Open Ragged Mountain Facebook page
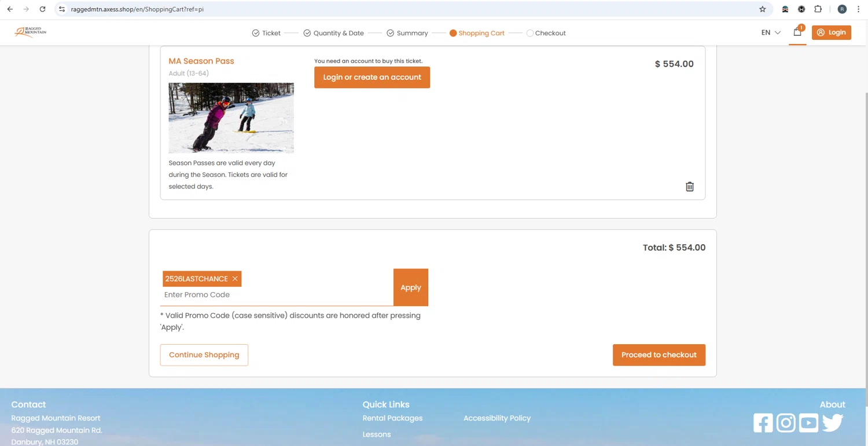 point(763,423)
